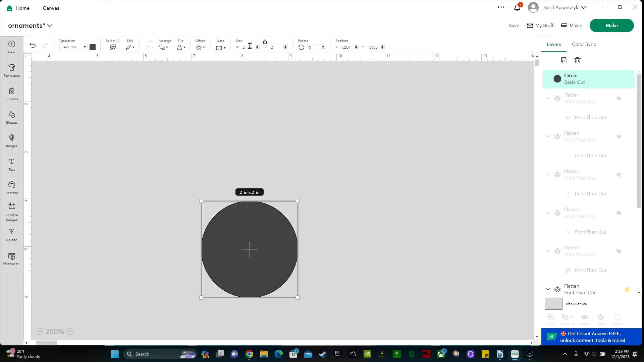Go to the Home tab
The width and height of the screenshot is (644, 362).
click(x=19, y=8)
